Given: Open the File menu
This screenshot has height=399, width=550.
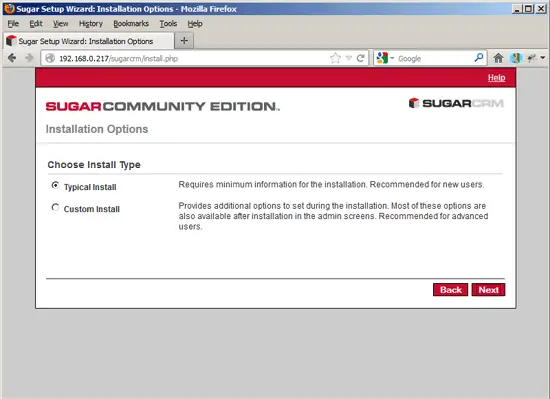Looking at the screenshot, I should [x=13, y=23].
